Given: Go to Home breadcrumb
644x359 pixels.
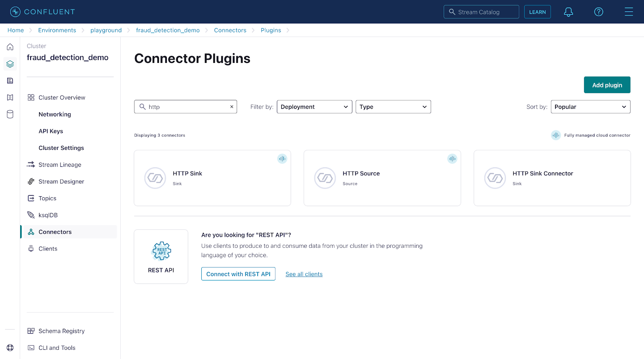Looking at the screenshot, I should pyautogui.click(x=16, y=30).
